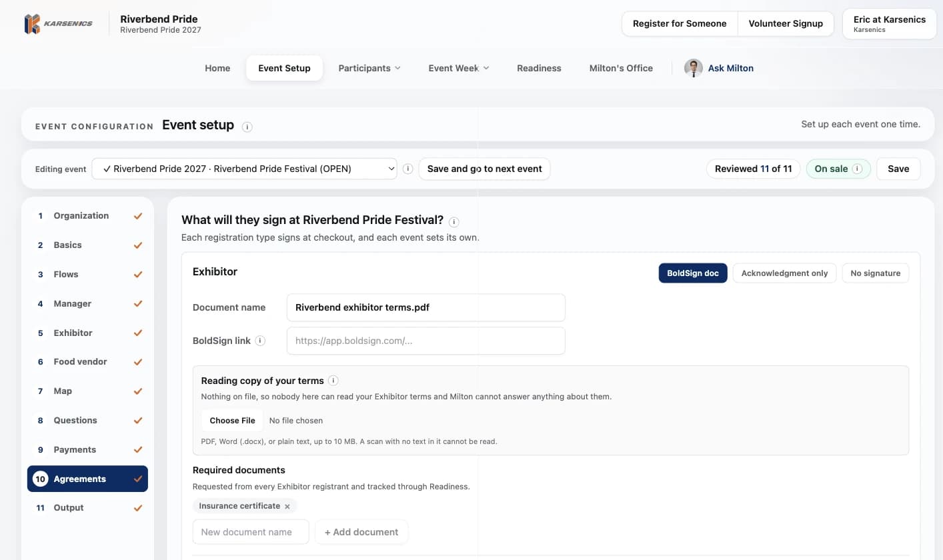Click info icon next to BoldSign link label

260,341
